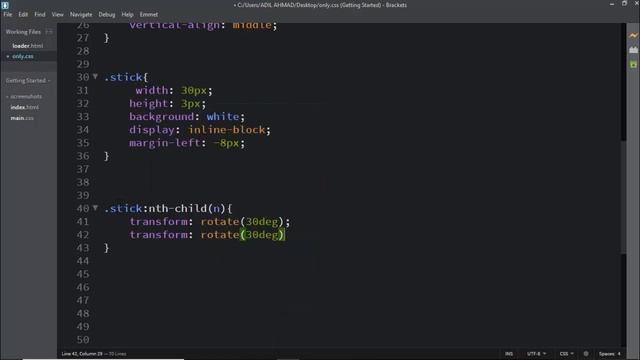Viewport: 640px width, 360px height.
Task: Select loader.html in Working Files
Action: tap(28, 46)
